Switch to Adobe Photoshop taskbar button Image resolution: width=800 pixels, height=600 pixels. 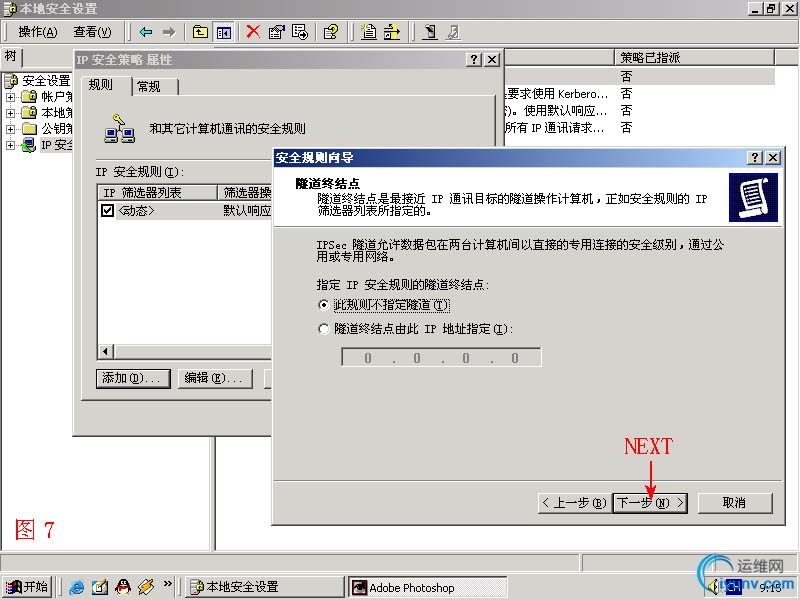(428, 587)
